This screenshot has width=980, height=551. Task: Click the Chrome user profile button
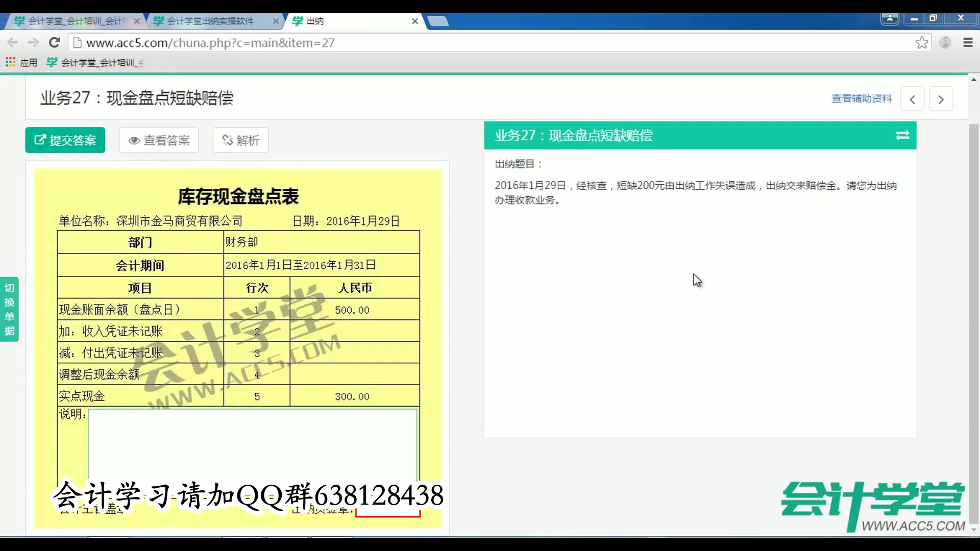tap(889, 18)
